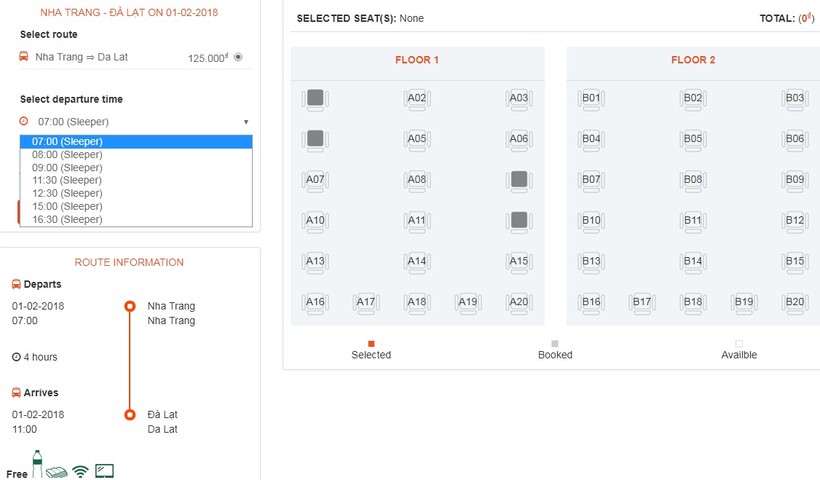This screenshot has height=480, width=820.
Task: Click the Nha Trang departure stop marker
Action: coord(129,306)
